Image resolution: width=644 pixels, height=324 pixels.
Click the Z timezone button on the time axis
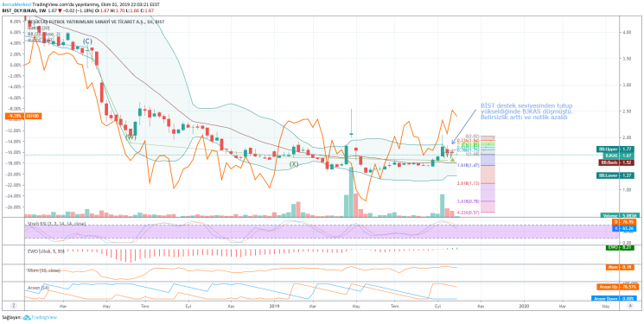pos(13,306)
